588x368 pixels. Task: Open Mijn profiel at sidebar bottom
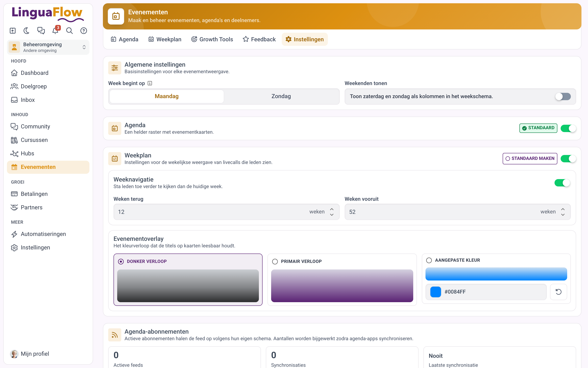pos(48,354)
